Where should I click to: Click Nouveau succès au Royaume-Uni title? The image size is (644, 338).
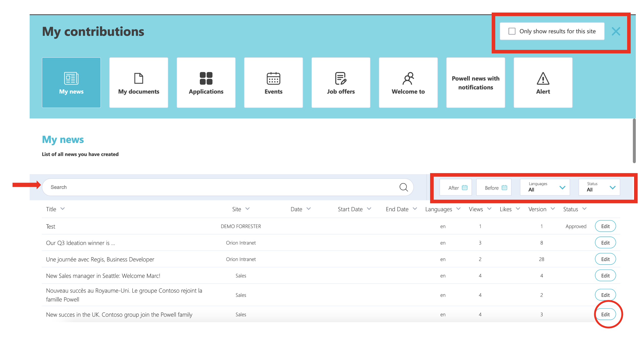[x=124, y=295]
